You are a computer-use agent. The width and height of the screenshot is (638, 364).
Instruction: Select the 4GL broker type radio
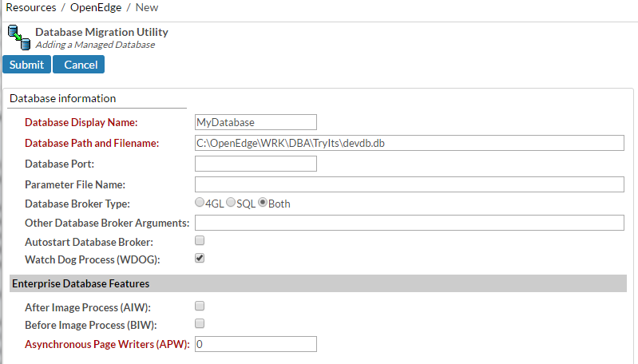(200, 202)
